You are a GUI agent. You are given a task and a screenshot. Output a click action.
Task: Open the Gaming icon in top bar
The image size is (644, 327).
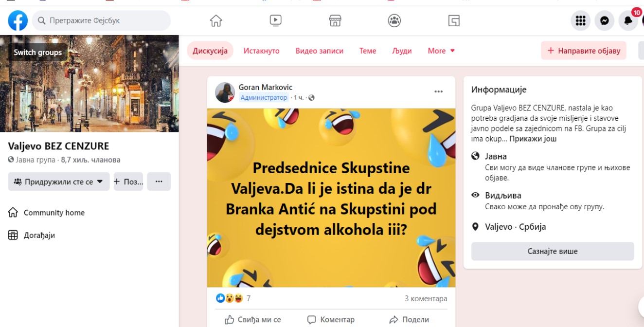454,20
